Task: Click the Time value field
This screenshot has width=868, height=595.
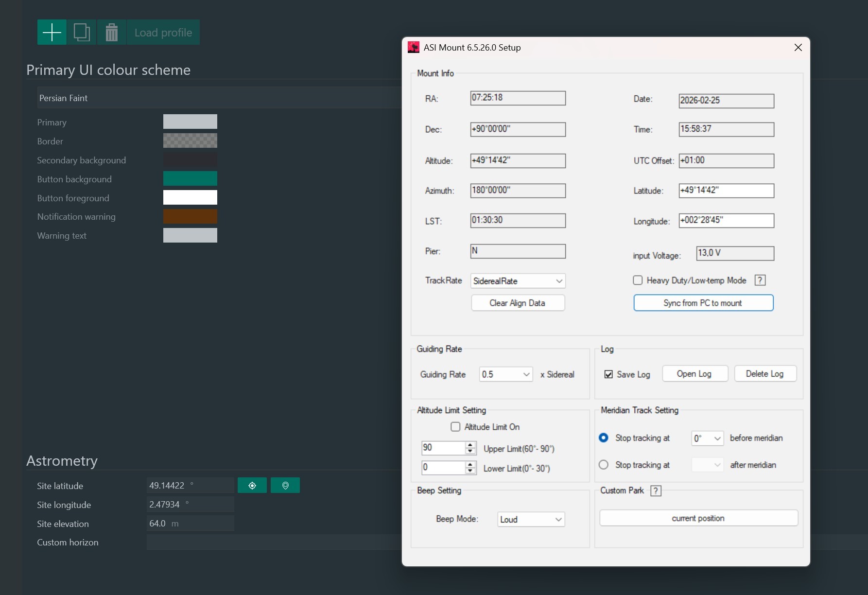Action: click(x=727, y=129)
